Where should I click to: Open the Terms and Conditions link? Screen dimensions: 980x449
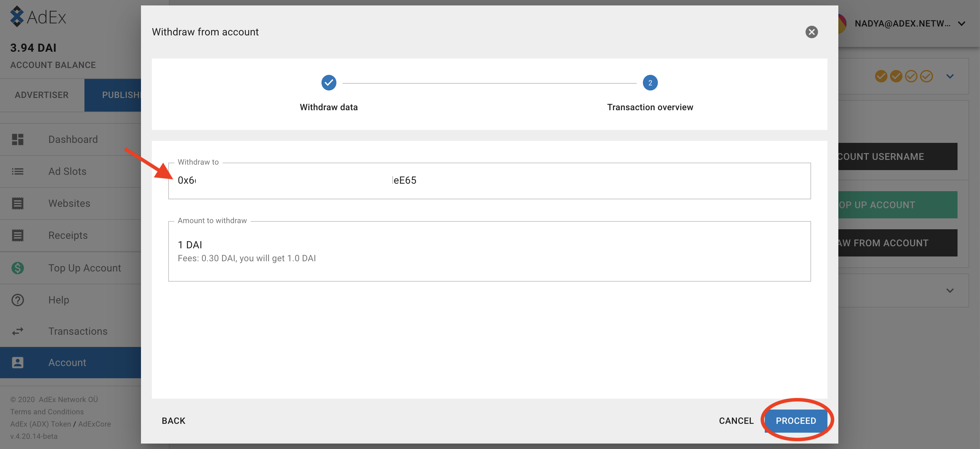[47, 412]
